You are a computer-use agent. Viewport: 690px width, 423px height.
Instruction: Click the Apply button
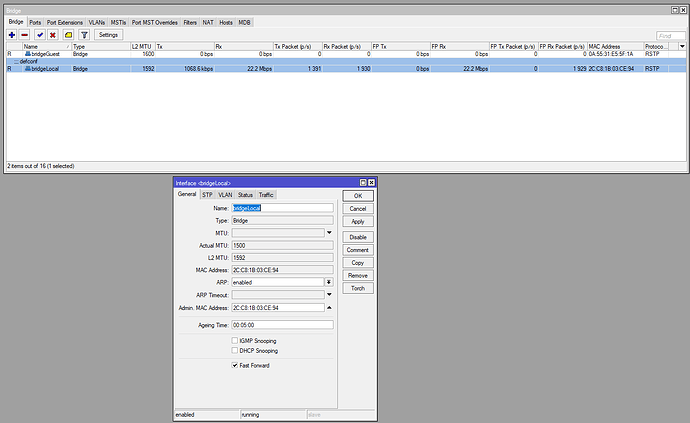click(x=357, y=221)
